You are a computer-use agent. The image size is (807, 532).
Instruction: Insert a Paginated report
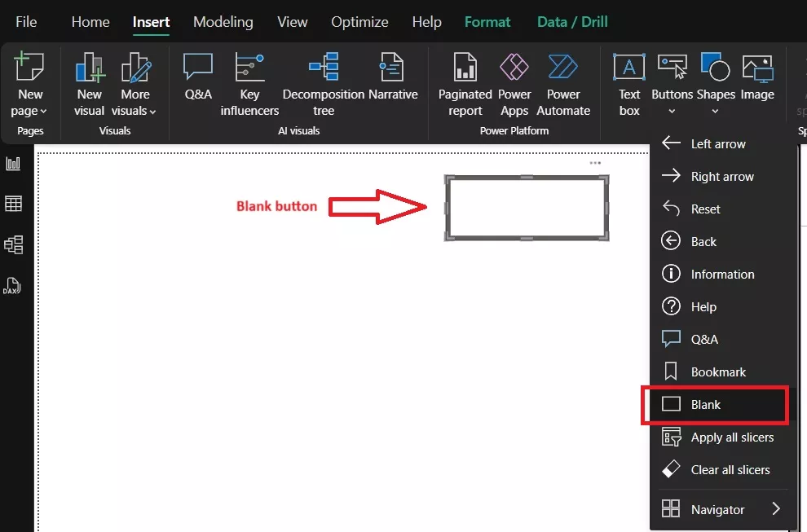464,81
